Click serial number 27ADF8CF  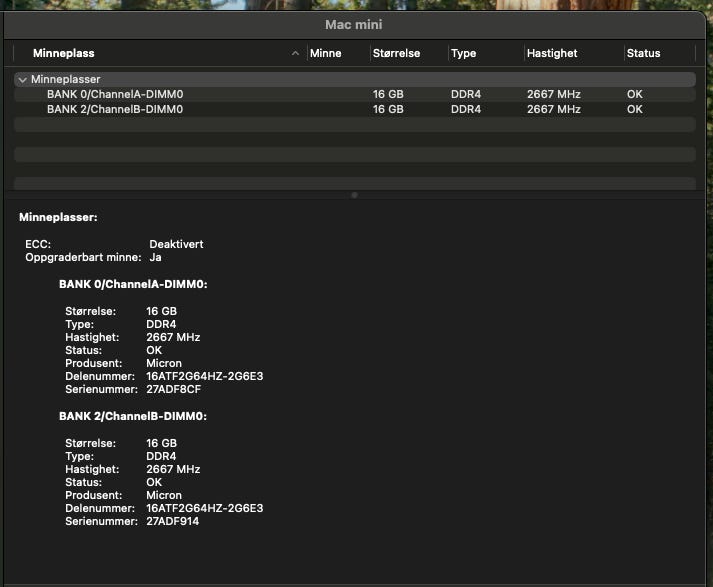pos(173,389)
